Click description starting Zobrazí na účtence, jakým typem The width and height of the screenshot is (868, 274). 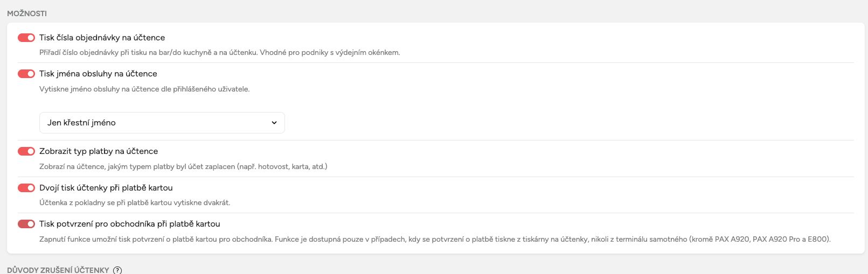(x=183, y=167)
